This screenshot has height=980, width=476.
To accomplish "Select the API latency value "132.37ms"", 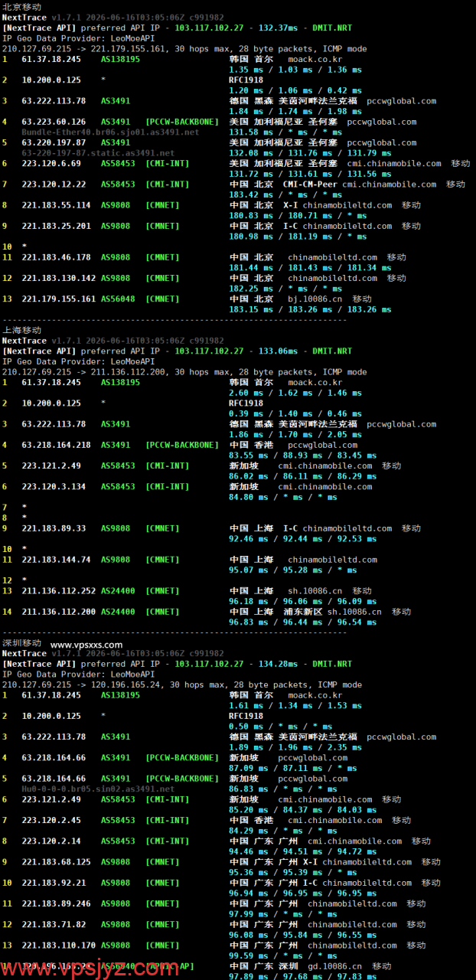I will (279, 28).
